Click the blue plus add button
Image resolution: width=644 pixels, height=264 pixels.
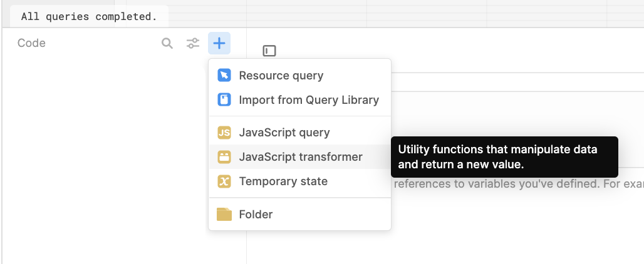pos(219,43)
